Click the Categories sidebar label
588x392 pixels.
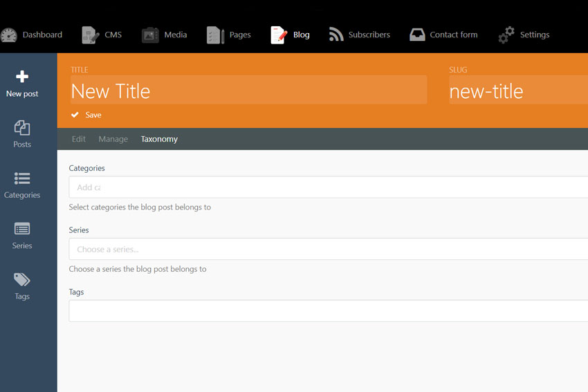click(22, 195)
